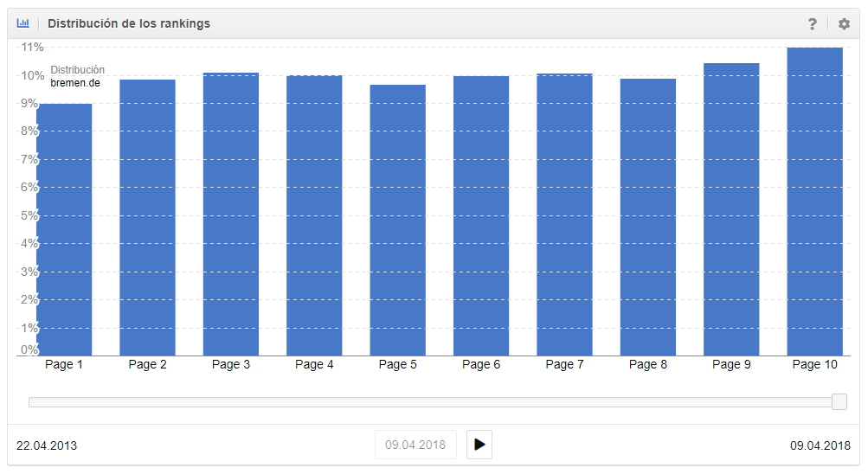
Task: Open the help question mark icon
Action: [x=812, y=24]
